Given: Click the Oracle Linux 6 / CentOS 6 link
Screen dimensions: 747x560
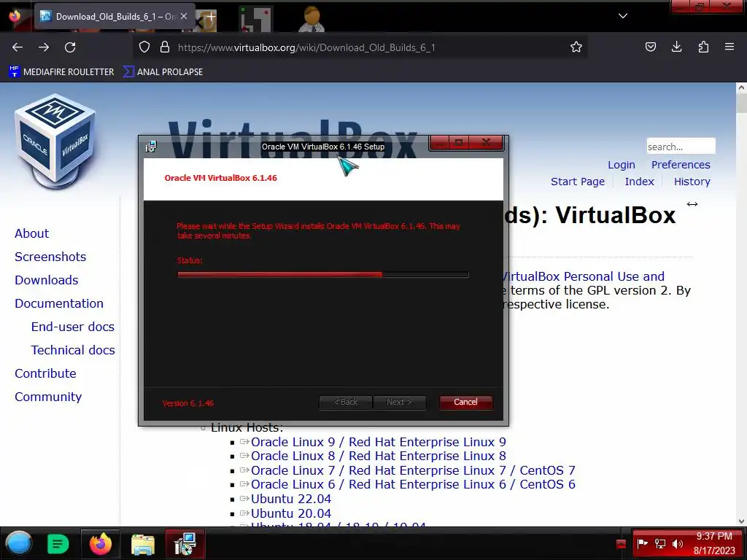Looking at the screenshot, I should pos(413,484).
